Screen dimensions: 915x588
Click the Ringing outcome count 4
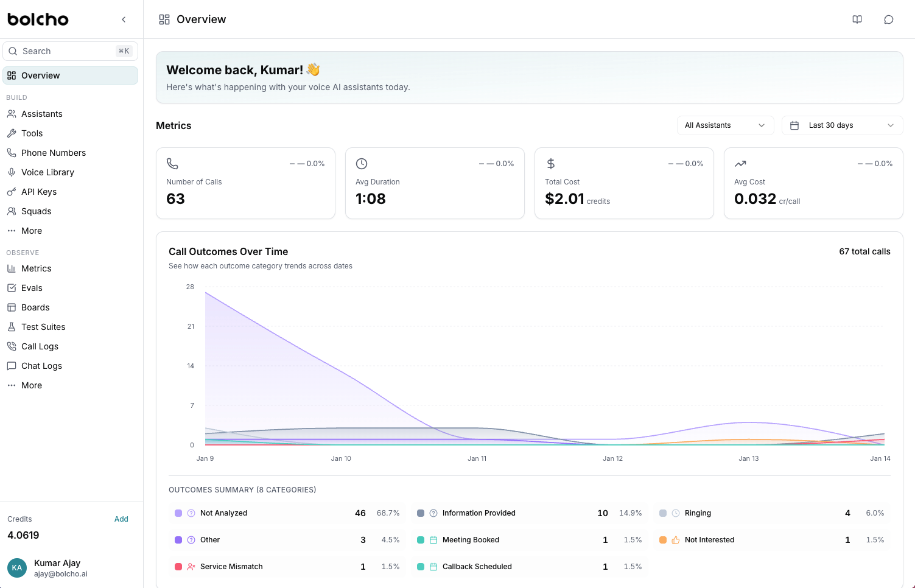[x=847, y=513]
